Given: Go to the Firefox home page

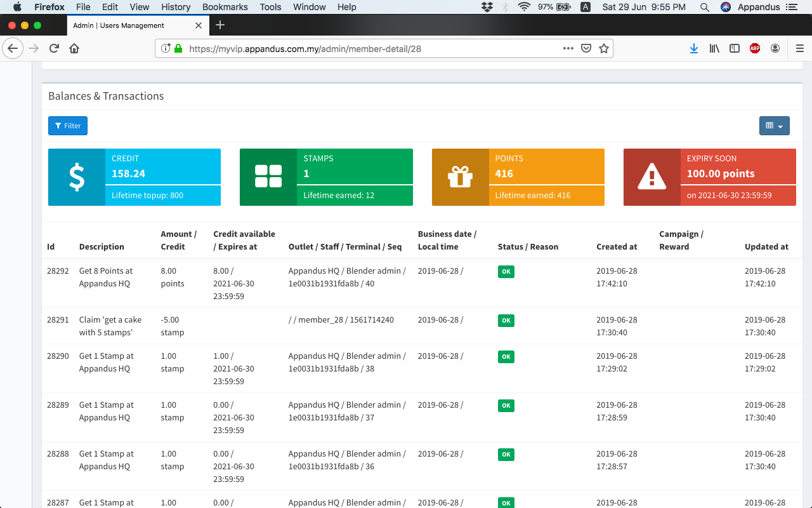Looking at the screenshot, I should click(x=74, y=48).
